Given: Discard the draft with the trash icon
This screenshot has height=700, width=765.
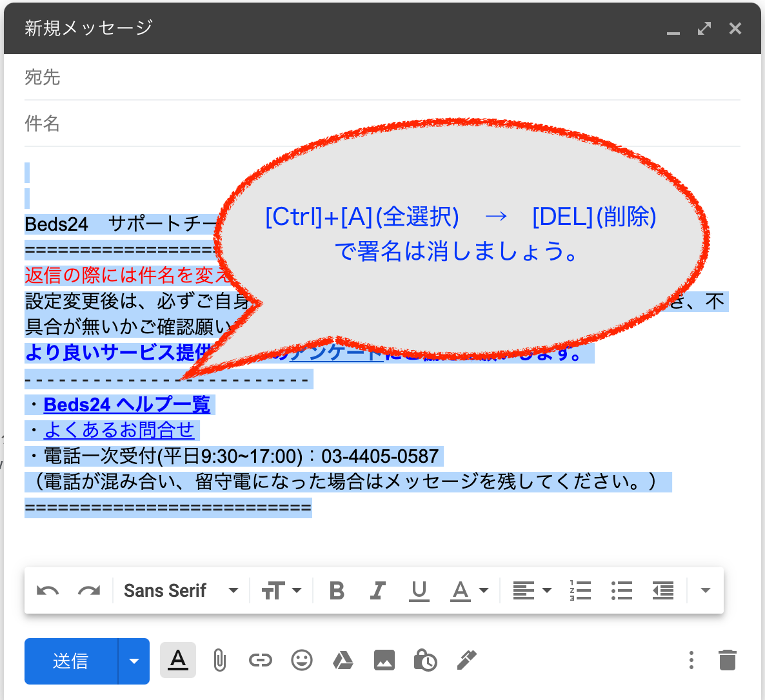Looking at the screenshot, I should [x=727, y=661].
